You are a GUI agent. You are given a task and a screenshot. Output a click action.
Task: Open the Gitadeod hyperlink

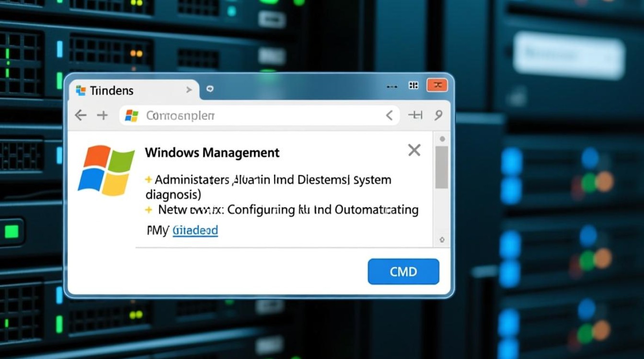pyautogui.click(x=195, y=231)
